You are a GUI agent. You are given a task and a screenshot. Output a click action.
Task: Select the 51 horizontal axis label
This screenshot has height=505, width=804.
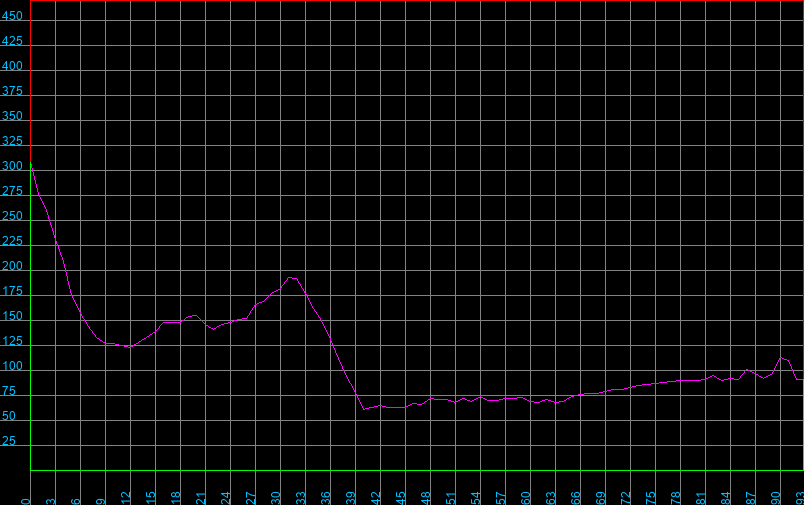click(x=451, y=498)
